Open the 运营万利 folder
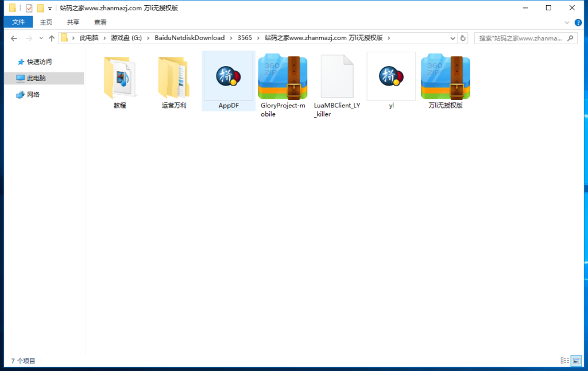588x371 pixels. [x=174, y=76]
